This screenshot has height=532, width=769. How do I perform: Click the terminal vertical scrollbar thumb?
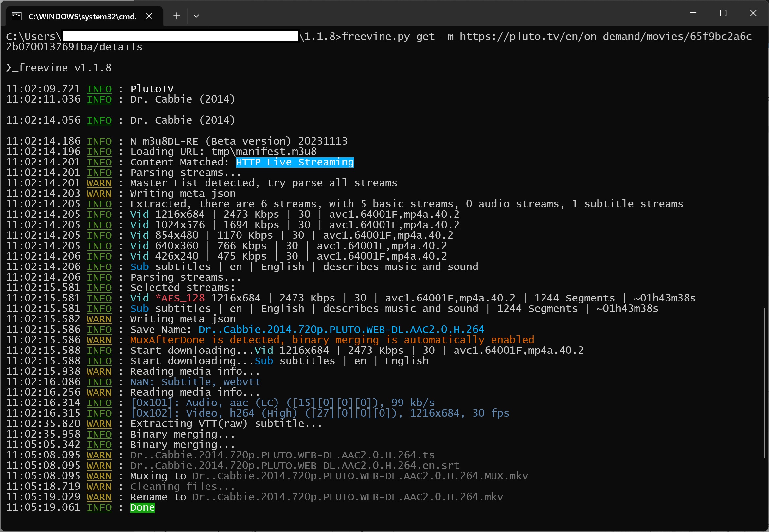(x=764, y=383)
